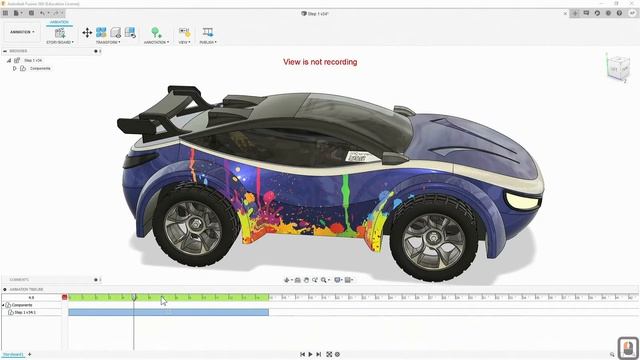The width and height of the screenshot is (640, 360).
Task: Click the timeline zoom magnifier at bottom right
Action: [x=612, y=354]
